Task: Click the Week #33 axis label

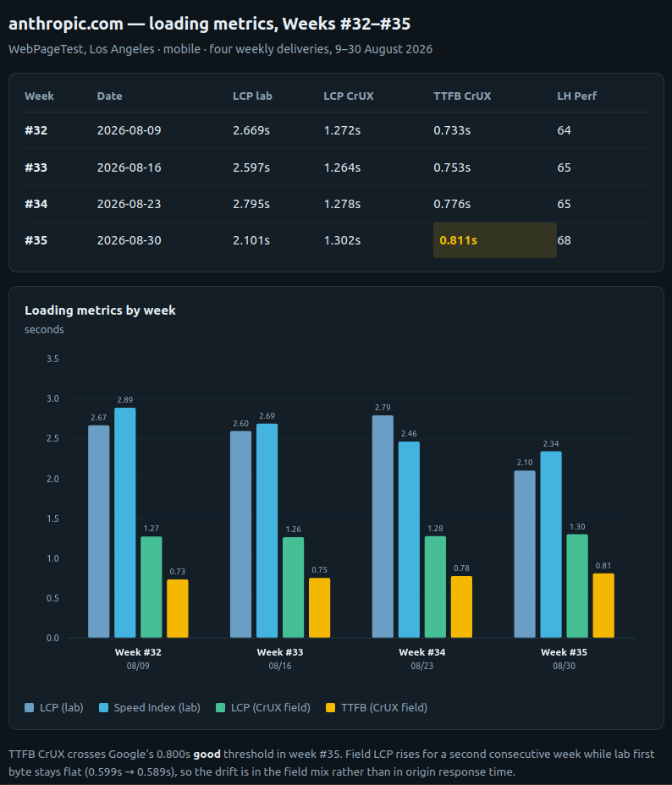Action: click(280, 652)
